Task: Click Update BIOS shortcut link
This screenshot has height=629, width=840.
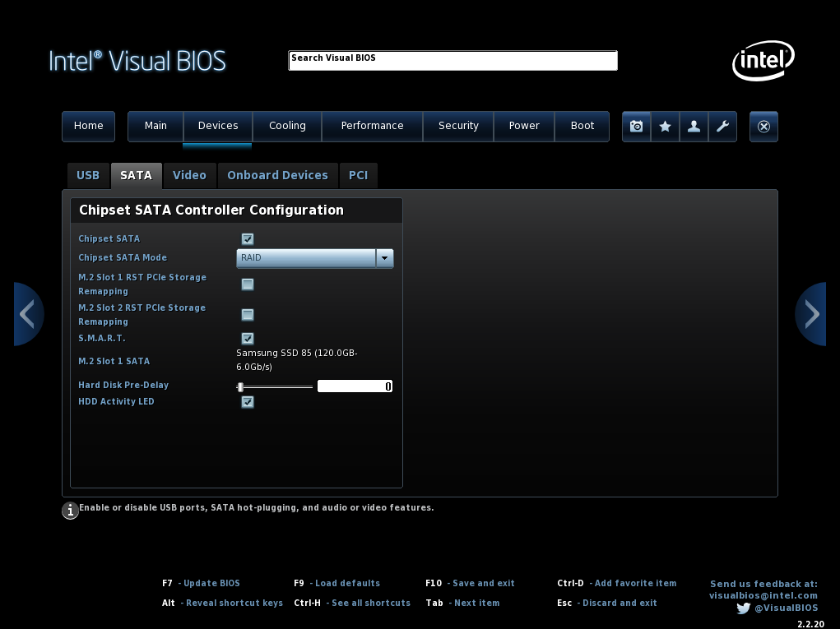Action: 211,583
